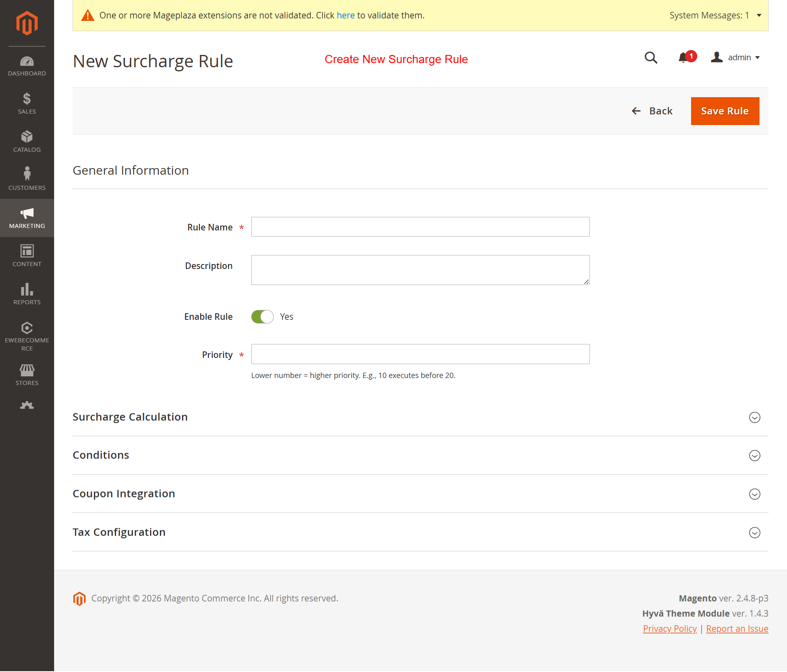Expand the Conditions section

point(754,456)
